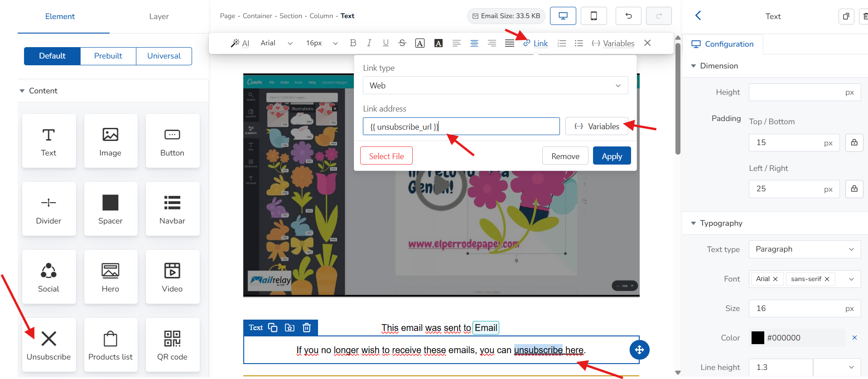This screenshot has height=379, width=868.
Task: Add a Products list element
Action: coord(111,345)
